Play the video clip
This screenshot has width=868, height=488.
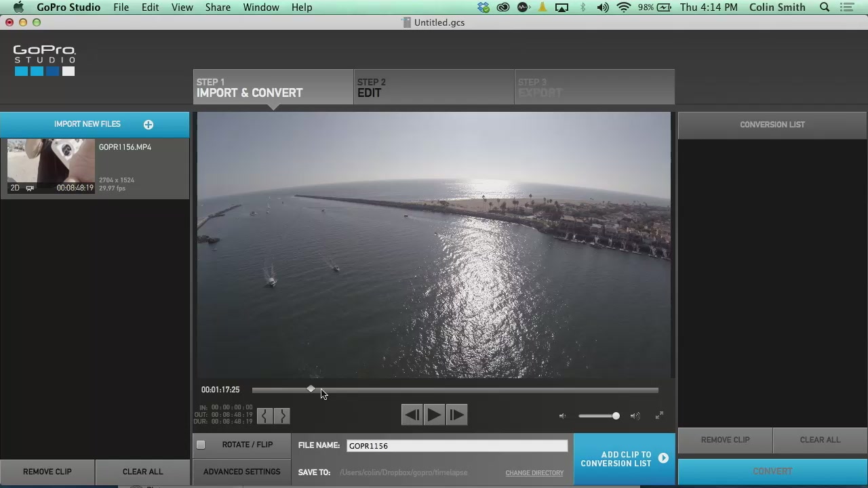(x=434, y=415)
